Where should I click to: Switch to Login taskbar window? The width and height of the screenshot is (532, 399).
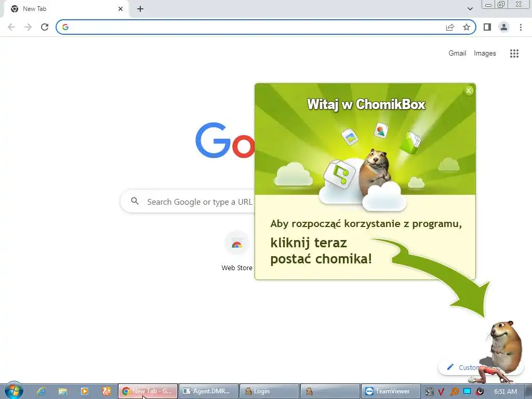(269, 391)
